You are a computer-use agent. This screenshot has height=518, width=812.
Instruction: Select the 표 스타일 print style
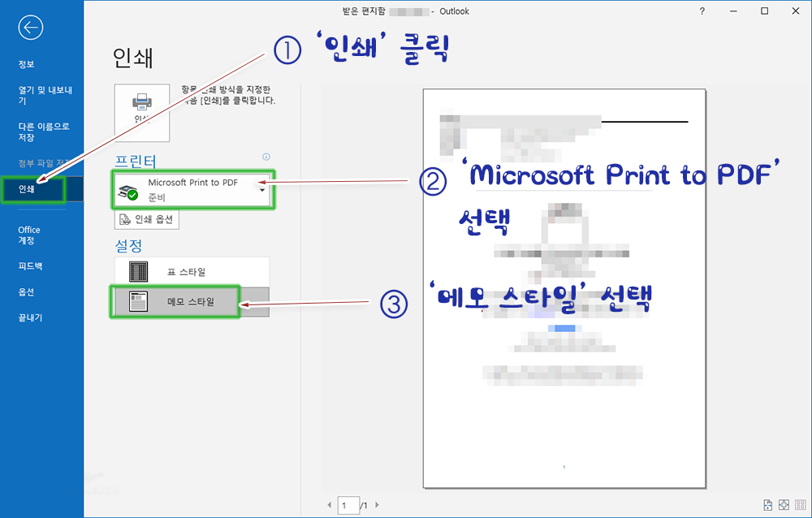point(192,272)
